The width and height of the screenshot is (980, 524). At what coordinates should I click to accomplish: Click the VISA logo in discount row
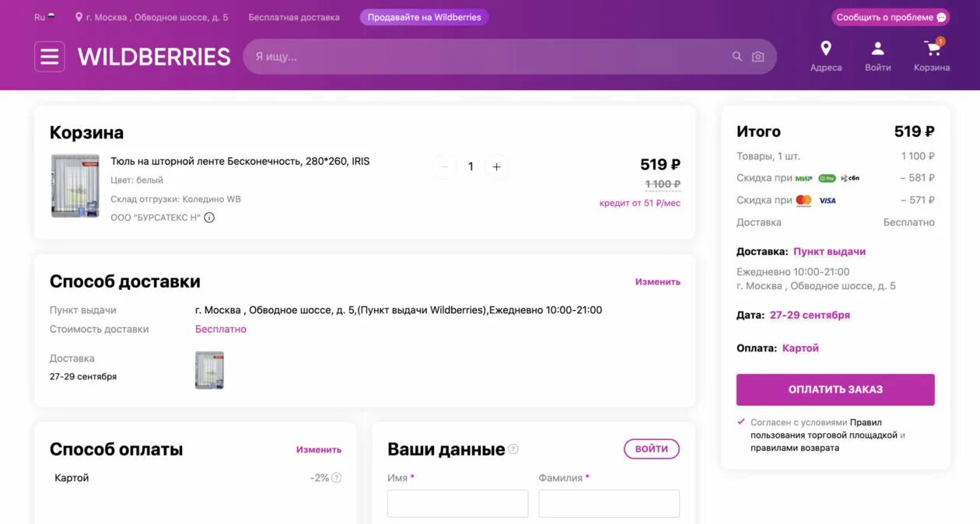(x=828, y=201)
